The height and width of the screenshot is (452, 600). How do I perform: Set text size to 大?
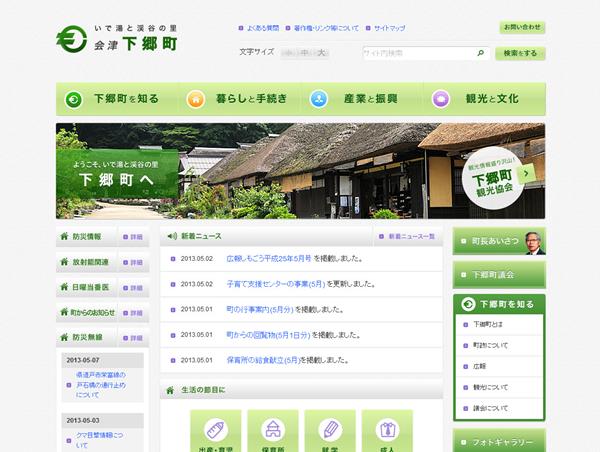321,53
